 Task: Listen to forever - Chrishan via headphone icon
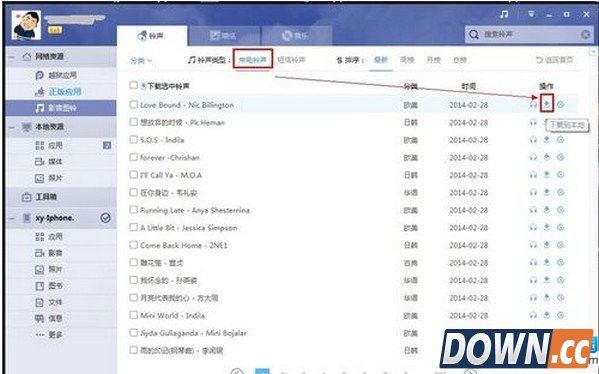tap(533, 157)
